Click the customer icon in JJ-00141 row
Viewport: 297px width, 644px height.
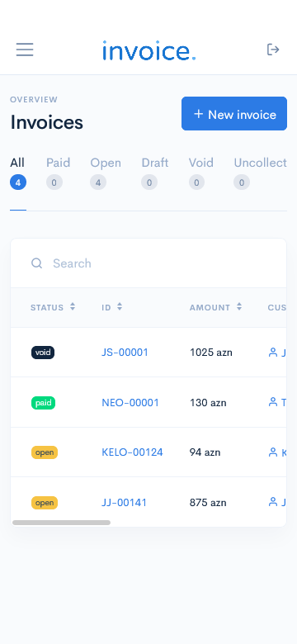point(273,502)
